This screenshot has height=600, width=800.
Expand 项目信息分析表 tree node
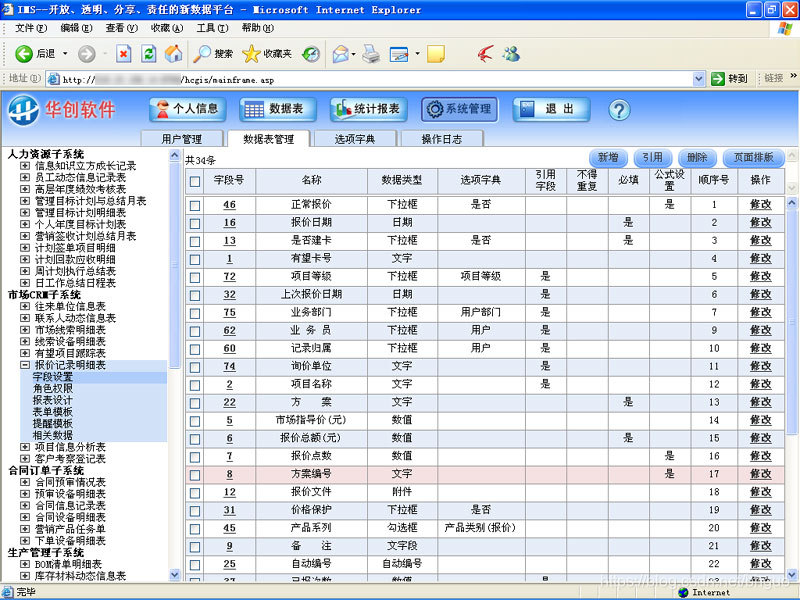click(24, 447)
